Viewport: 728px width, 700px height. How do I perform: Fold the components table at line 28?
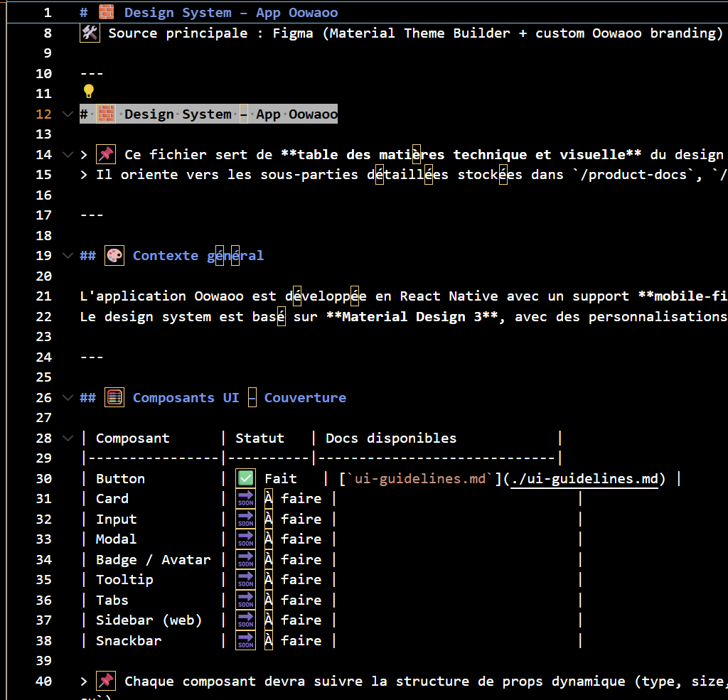tap(68, 438)
